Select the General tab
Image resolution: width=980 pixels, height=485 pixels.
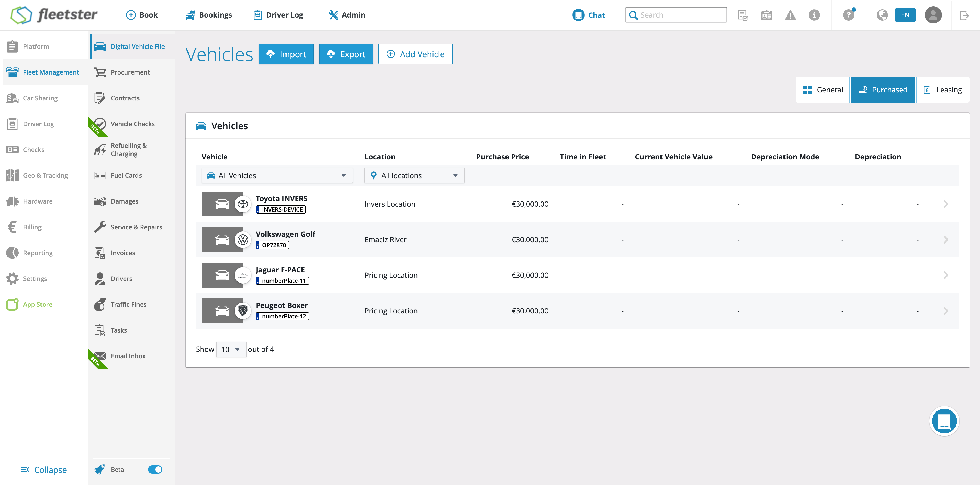click(823, 90)
